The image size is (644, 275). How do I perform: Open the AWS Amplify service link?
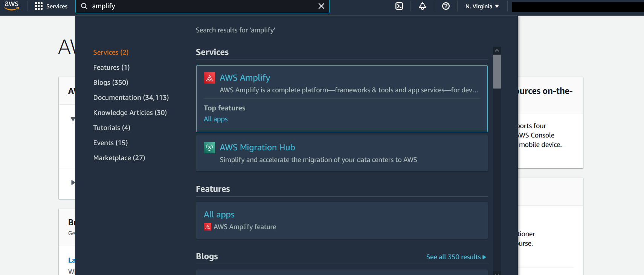[x=245, y=78]
